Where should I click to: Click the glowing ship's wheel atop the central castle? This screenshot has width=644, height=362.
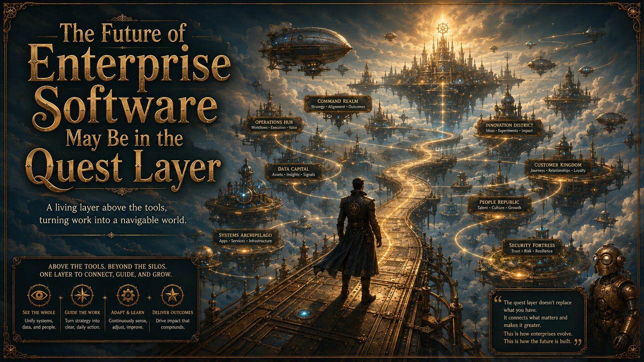[443, 28]
